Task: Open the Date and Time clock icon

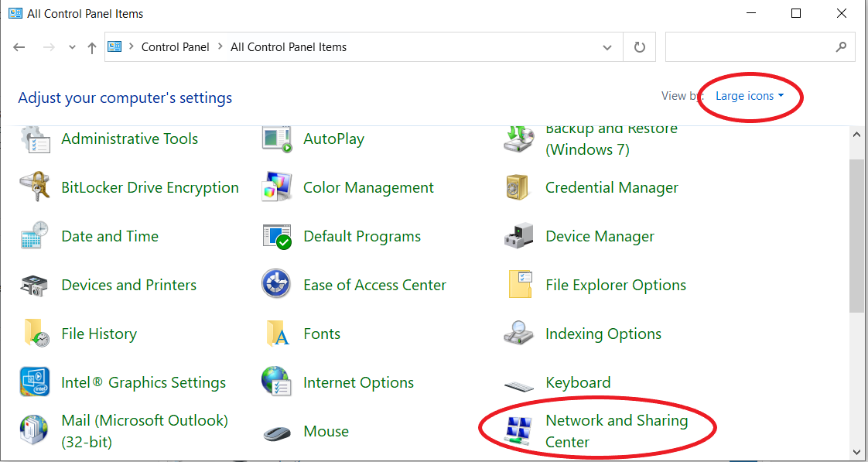Action: (35, 236)
